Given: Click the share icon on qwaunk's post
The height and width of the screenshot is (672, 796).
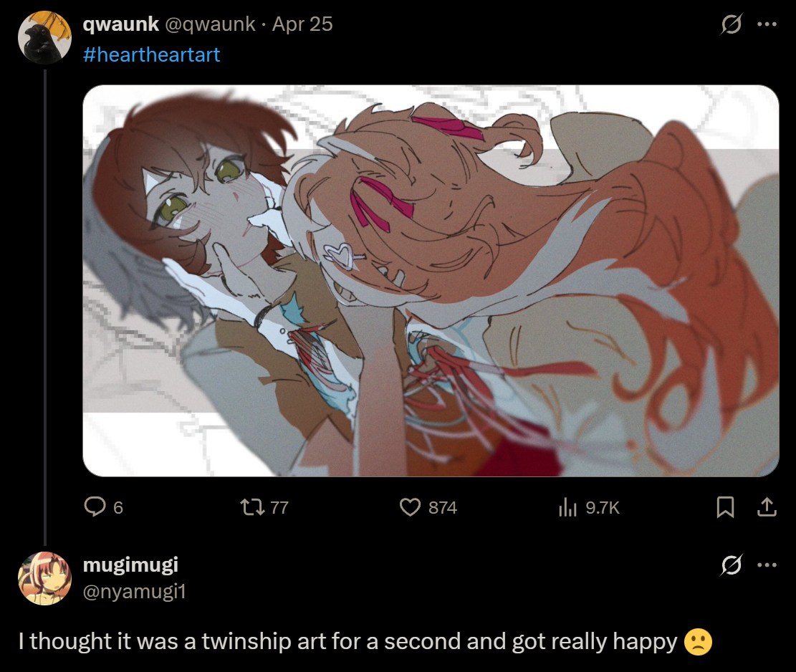Looking at the screenshot, I should point(767,507).
